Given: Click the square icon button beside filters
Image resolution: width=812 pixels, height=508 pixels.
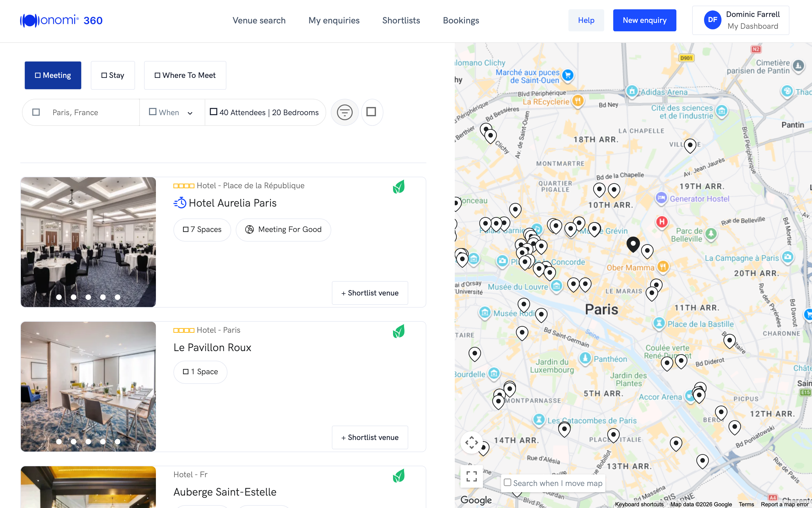Looking at the screenshot, I should 372,112.
